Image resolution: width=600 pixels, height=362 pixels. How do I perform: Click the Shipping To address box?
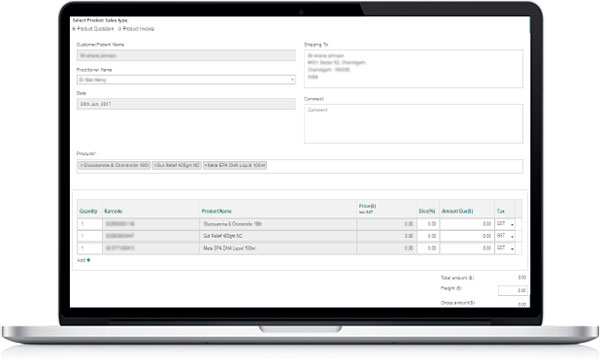pyautogui.click(x=413, y=68)
